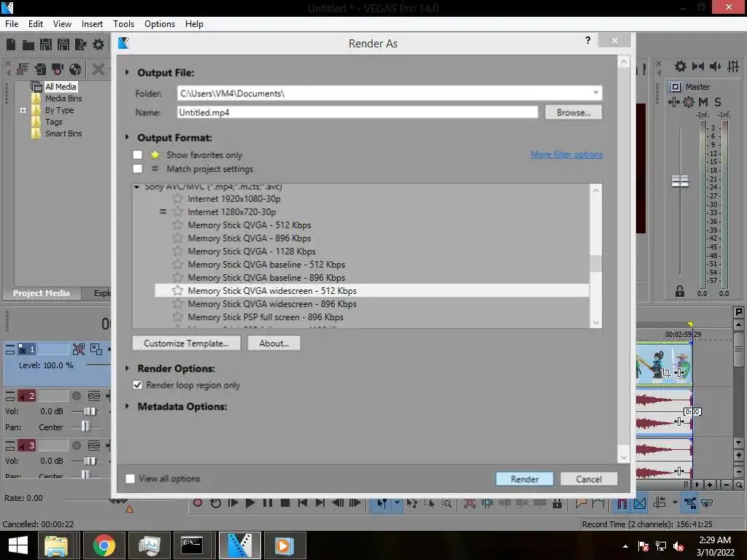Click the Customize Template... button

pyautogui.click(x=186, y=343)
